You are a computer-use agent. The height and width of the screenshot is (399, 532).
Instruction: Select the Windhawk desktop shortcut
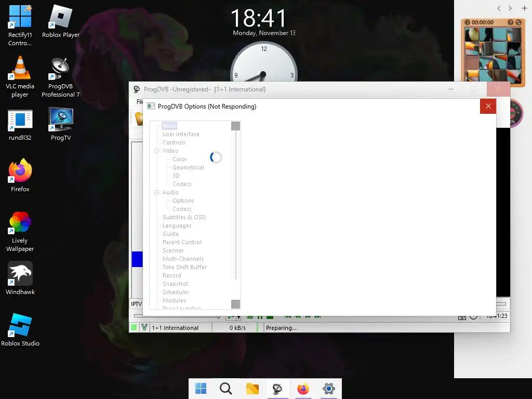tap(20, 278)
